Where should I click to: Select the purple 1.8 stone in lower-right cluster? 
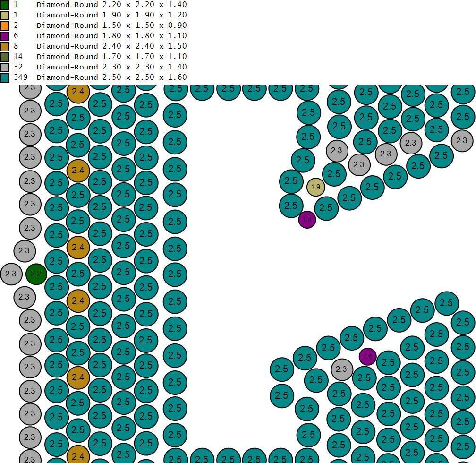coord(367,357)
